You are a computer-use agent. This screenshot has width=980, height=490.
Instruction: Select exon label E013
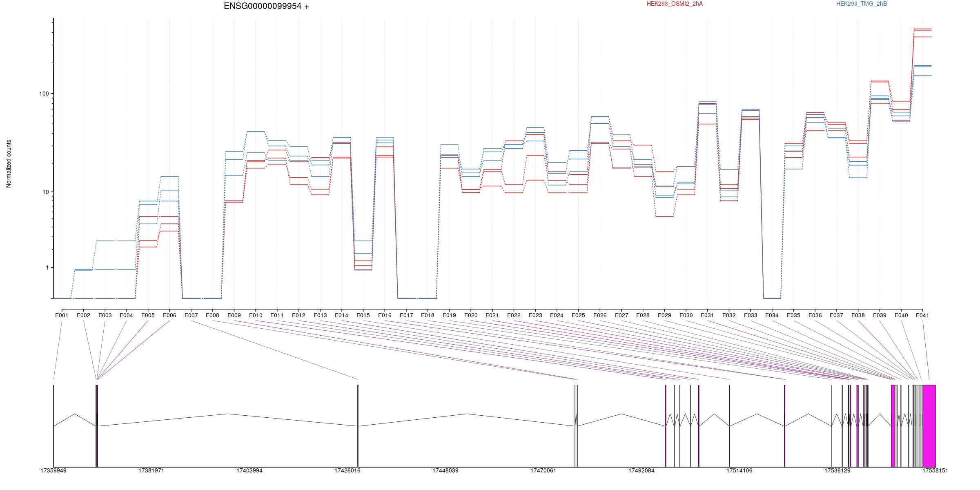(x=320, y=316)
